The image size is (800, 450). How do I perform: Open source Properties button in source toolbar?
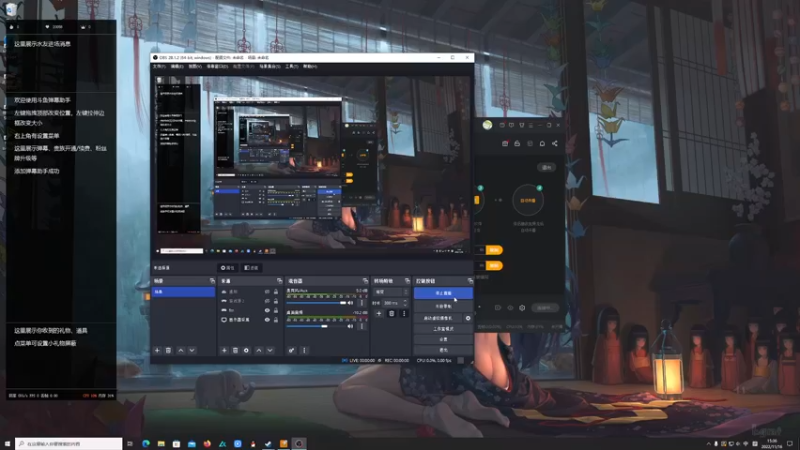[228, 268]
